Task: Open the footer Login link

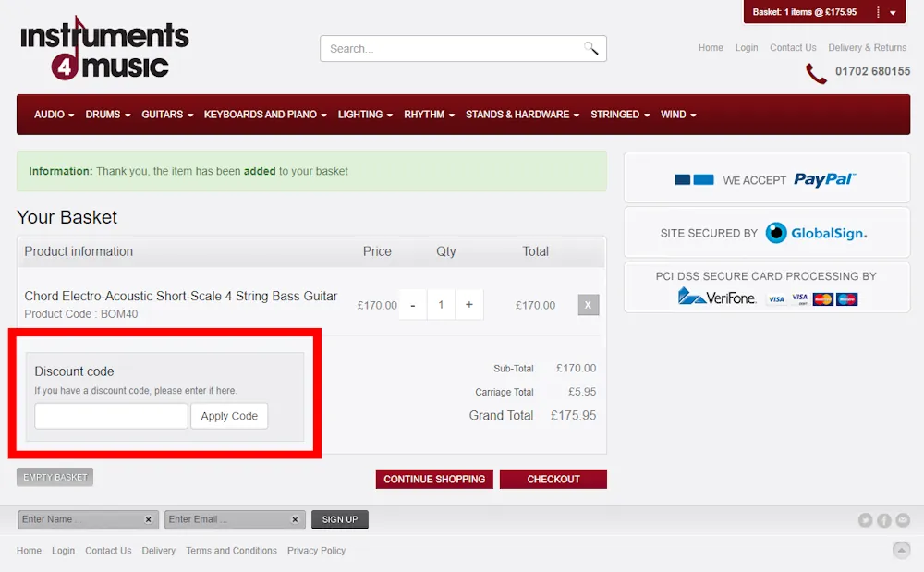Action: click(63, 551)
